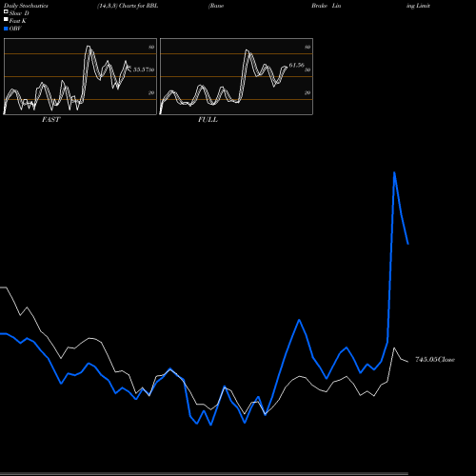This screenshot has width=476, height=476.
Task: Click the '(14,3,3) Charts for RBL' heading
Action: click(x=128, y=6)
